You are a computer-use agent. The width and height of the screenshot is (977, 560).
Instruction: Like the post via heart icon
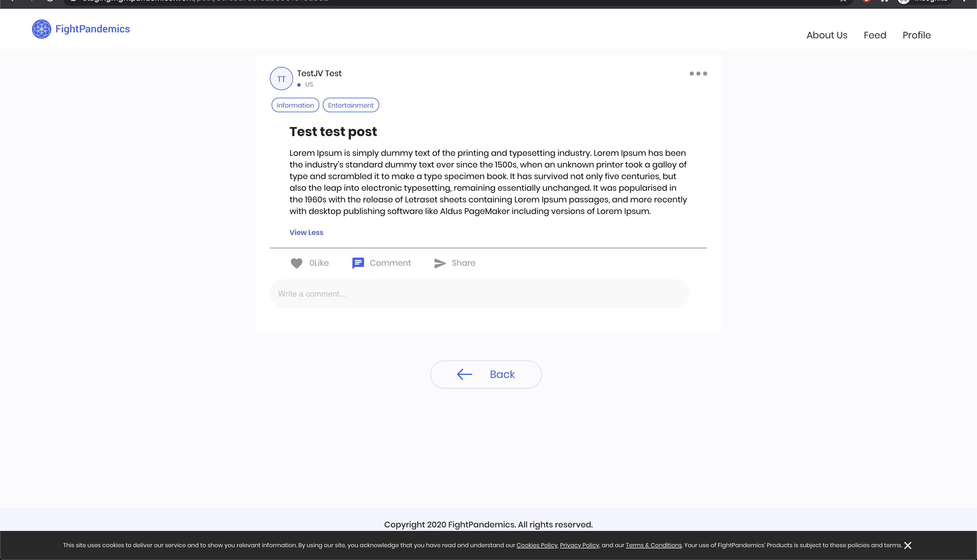point(296,263)
